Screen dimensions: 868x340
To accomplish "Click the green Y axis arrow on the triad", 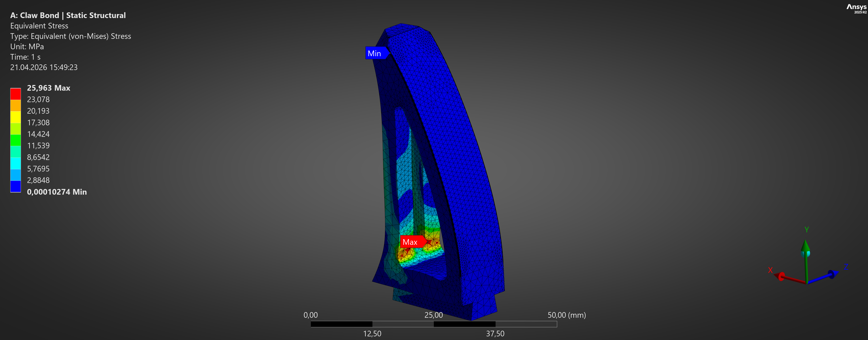I will (x=805, y=246).
